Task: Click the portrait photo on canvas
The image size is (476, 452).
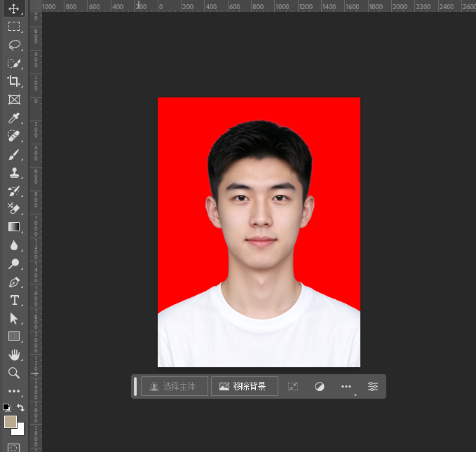Action: (259, 232)
